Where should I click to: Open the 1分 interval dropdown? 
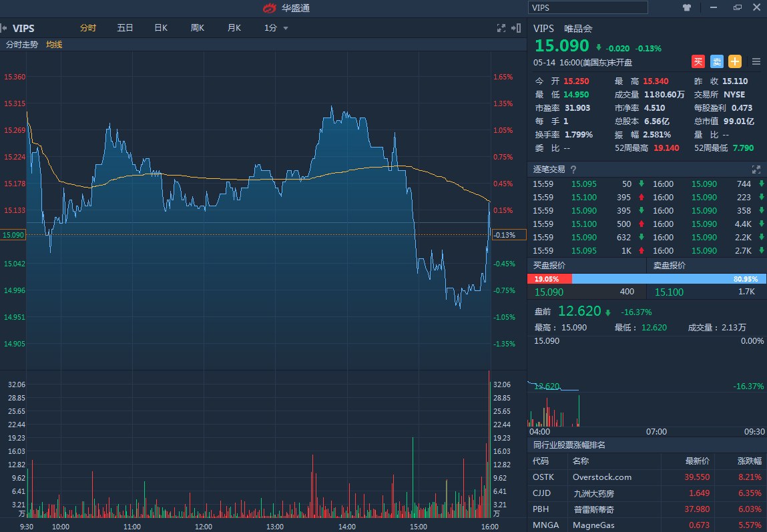(275, 29)
